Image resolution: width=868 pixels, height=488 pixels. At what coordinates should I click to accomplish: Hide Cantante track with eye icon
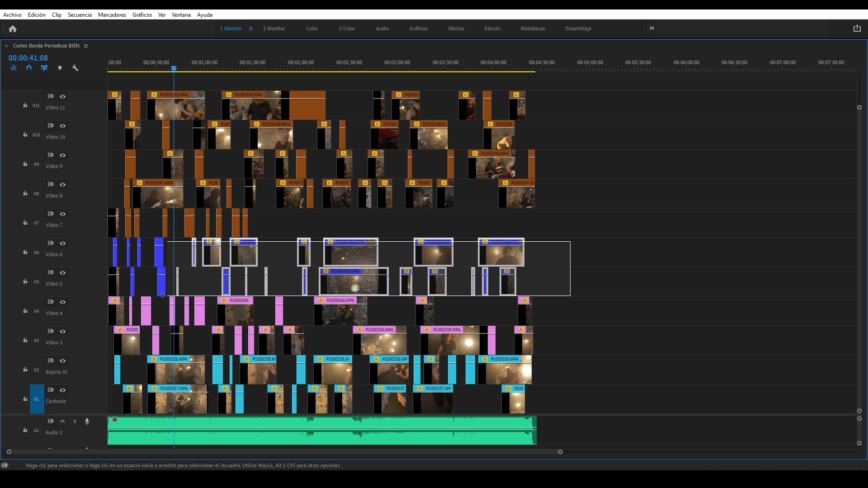click(63, 390)
